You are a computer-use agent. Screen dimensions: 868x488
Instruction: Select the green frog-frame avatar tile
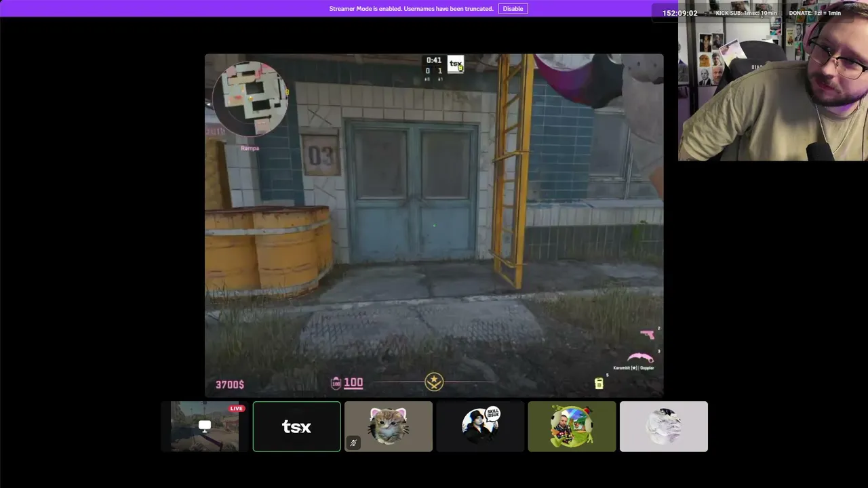coord(572,426)
